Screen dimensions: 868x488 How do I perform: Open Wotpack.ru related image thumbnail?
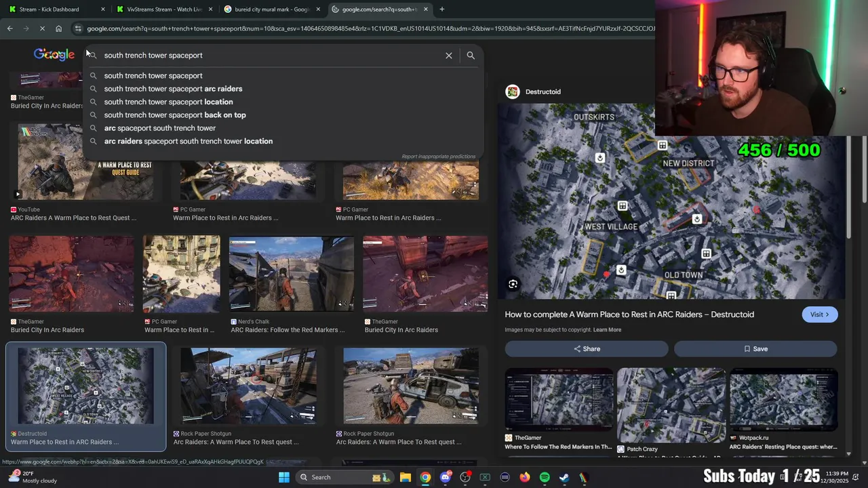pos(783,400)
